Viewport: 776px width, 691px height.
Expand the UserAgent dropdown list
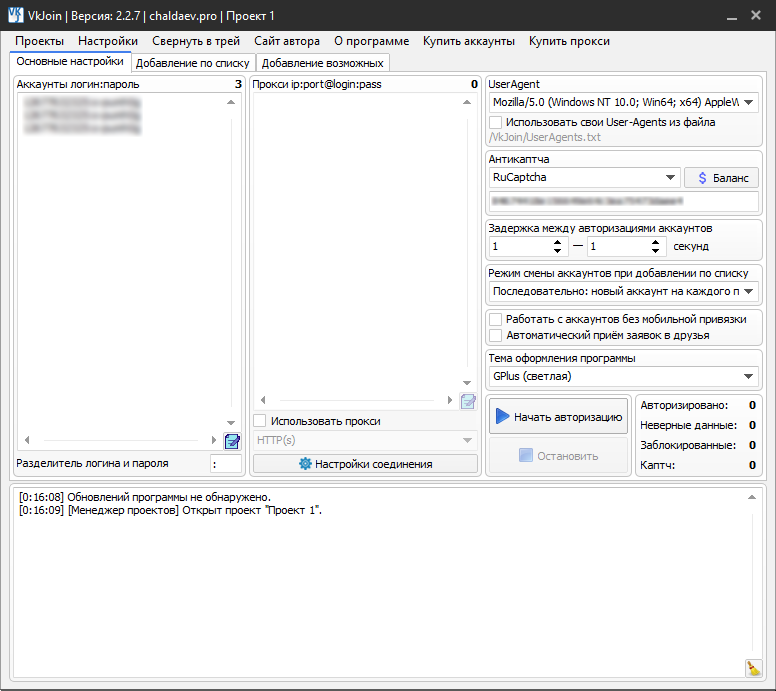click(x=749, y=102)
